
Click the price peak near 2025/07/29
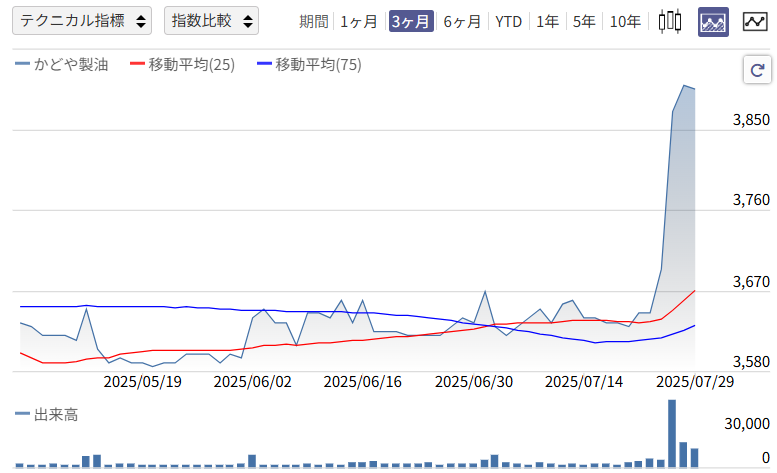coord(684,86)
